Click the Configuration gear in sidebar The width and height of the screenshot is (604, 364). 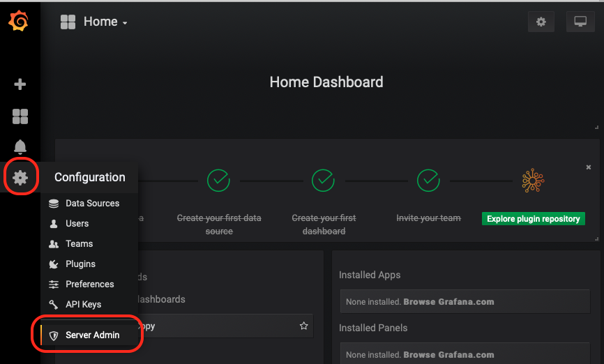click(x=20, y=178)
